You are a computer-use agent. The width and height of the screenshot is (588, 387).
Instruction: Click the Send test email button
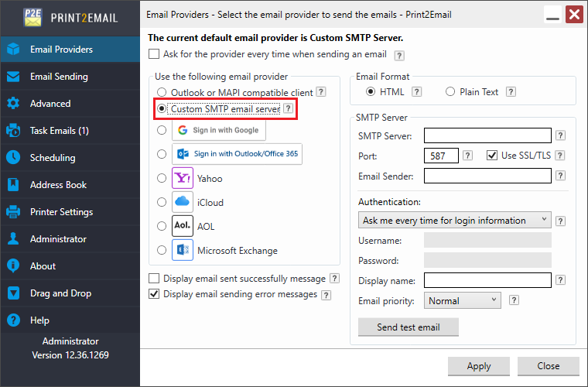click(408, 327)
